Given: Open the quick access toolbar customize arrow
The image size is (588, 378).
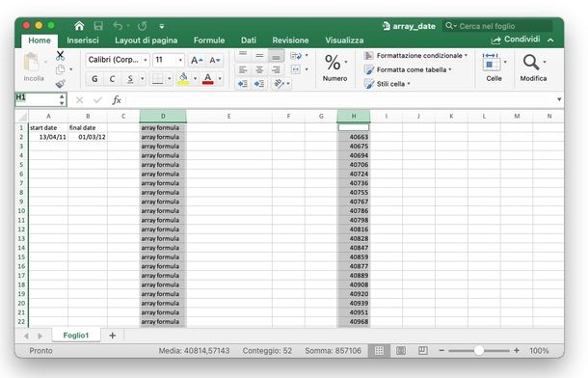Looking at the screenshot, I should 162,26.
